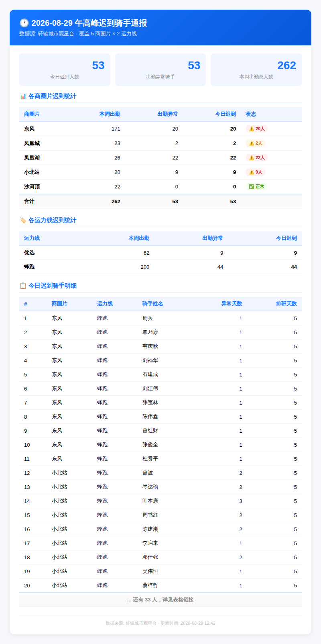The image size is (321, 644).
Task: Click the 骑手姓名 column header
Action: coord(153,304)
